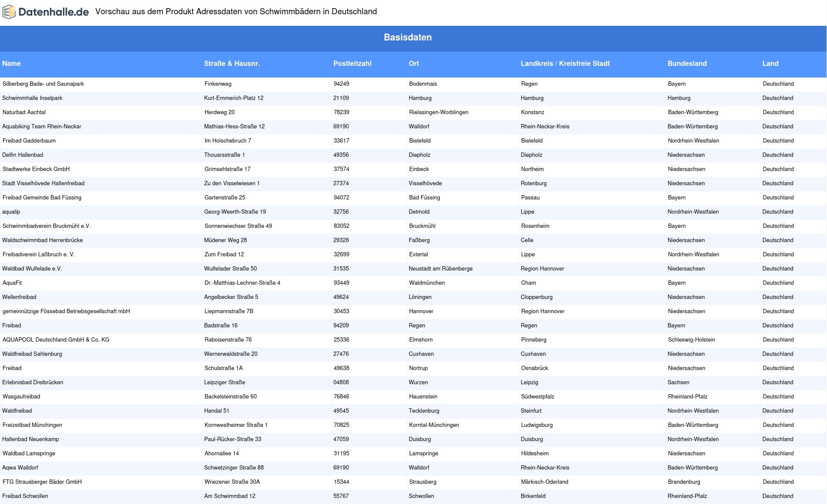Select the Silberberg Bade- und Saunapark entry
Viewport: 827px width, 504px height.
click(43, 84)
